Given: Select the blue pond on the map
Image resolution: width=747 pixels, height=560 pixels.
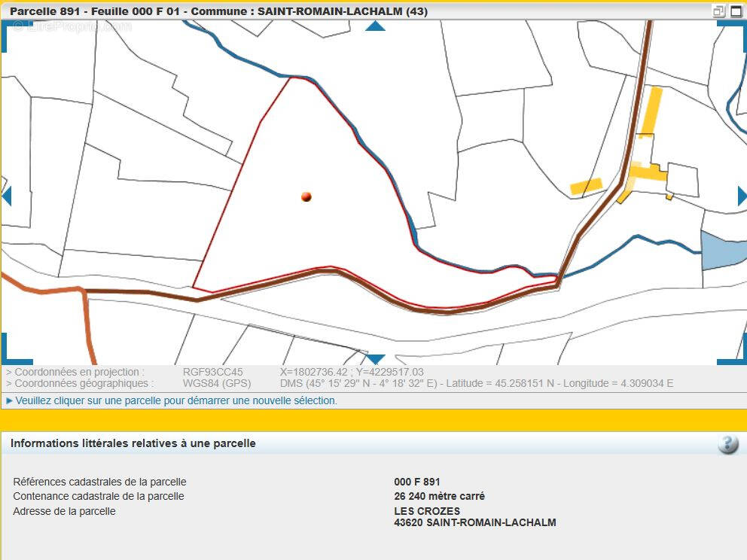Looking at the screenshot, I should [723, 251].
